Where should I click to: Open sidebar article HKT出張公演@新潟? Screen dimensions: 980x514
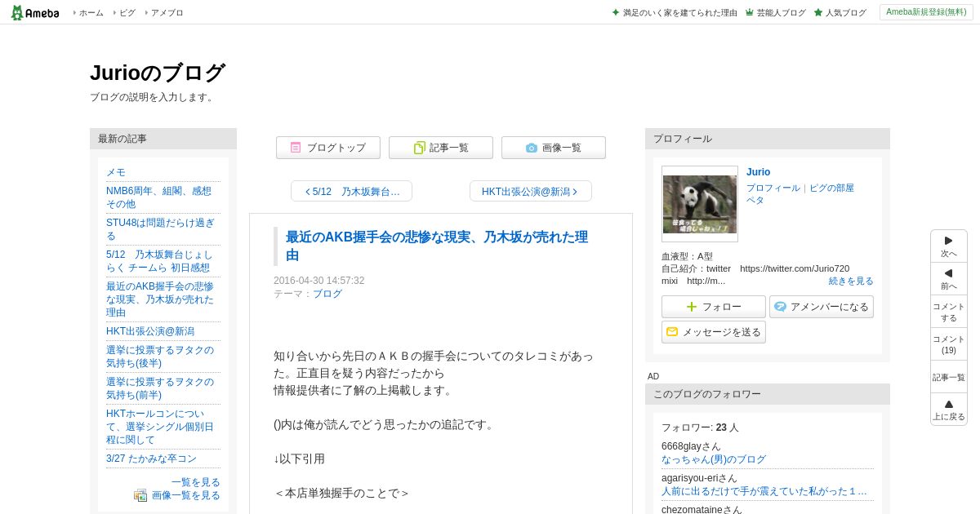(x=150, y=331)
